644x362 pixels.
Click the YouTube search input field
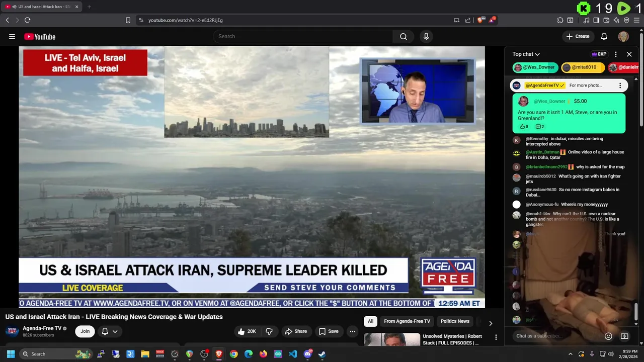[303, 36]
